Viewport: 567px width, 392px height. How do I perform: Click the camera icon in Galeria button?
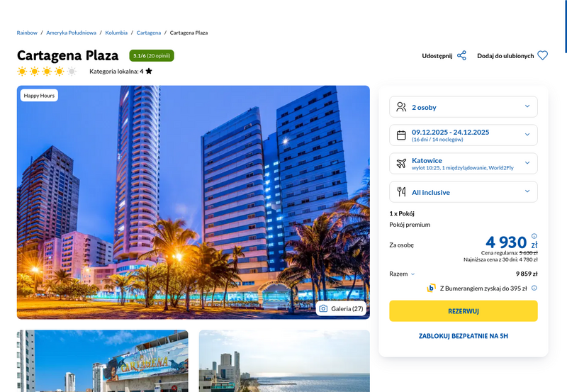323,308
